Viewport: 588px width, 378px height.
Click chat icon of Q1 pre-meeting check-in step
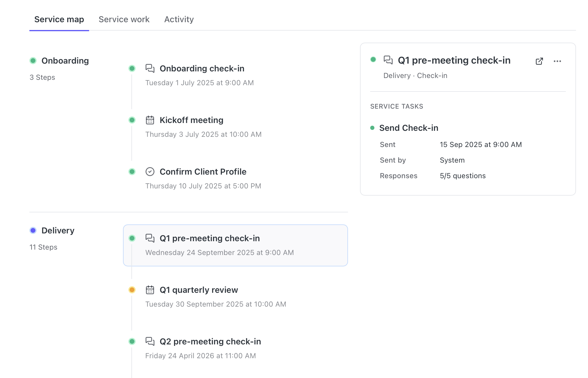(150, 238)
